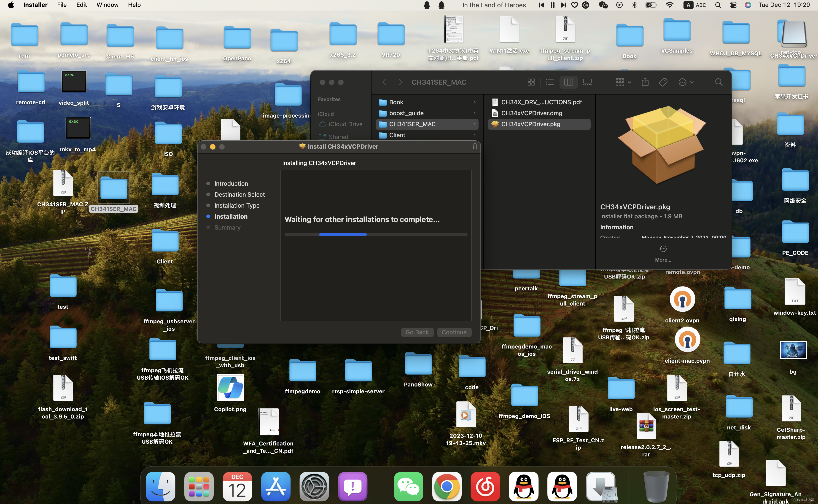Expand the Client folder chevron in Finder
Viewport: 818px width, 504px height.
coord(475,135)
